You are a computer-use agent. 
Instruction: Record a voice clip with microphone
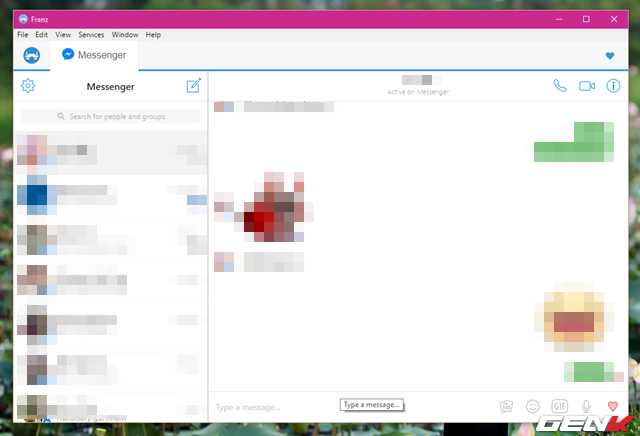pos(587,407)
